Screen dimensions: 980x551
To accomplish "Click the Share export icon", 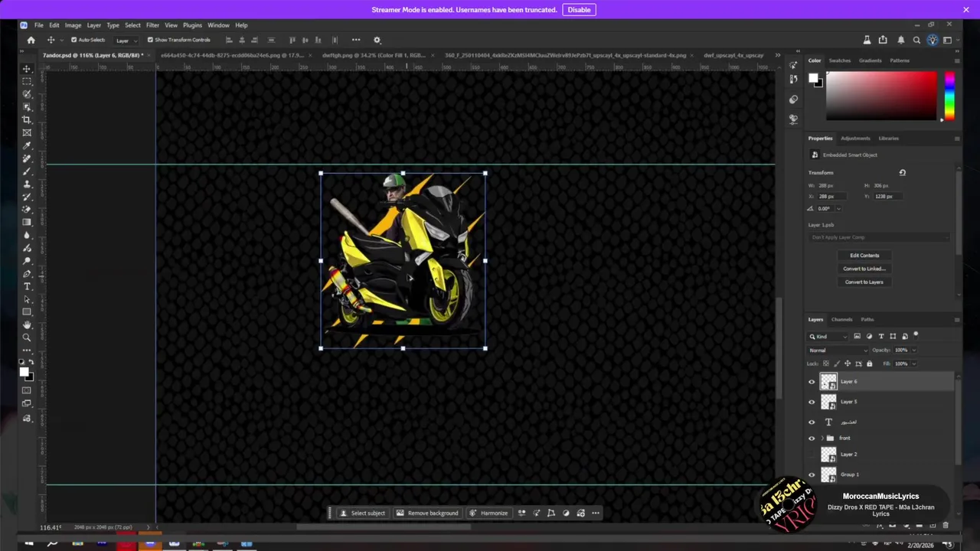I will point(883,40).
